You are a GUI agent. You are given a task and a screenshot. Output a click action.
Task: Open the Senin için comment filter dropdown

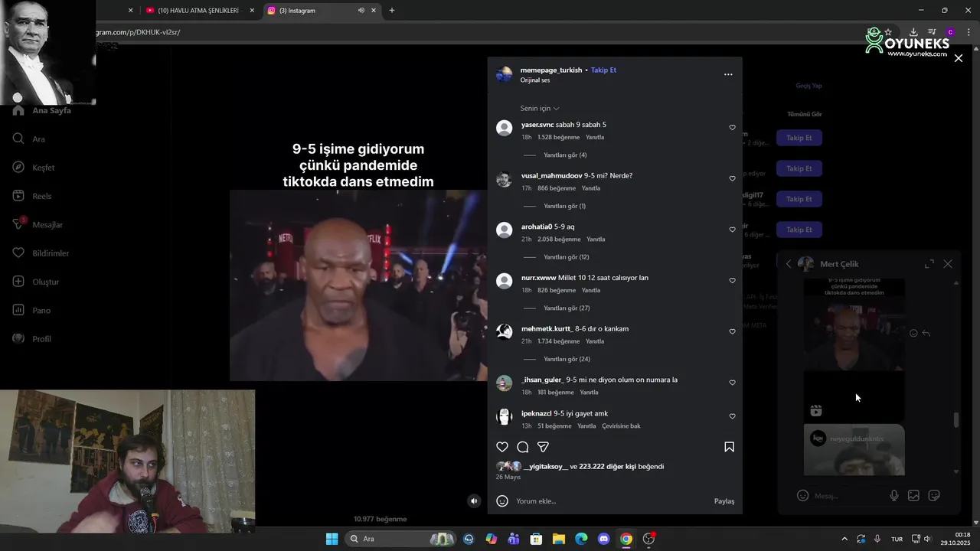coord(540,109)
